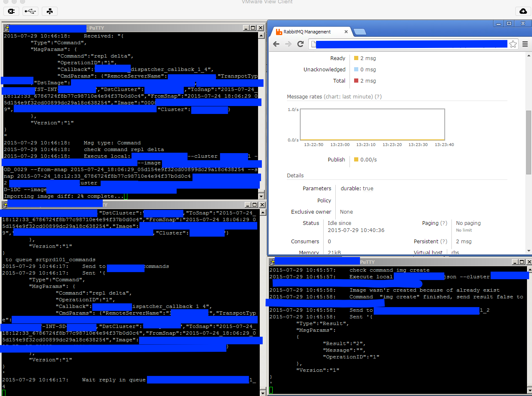Click the 'Publish' label under the chart
Image resolution: width=532 pixels, height=396 pixels.
click(337, 160)
